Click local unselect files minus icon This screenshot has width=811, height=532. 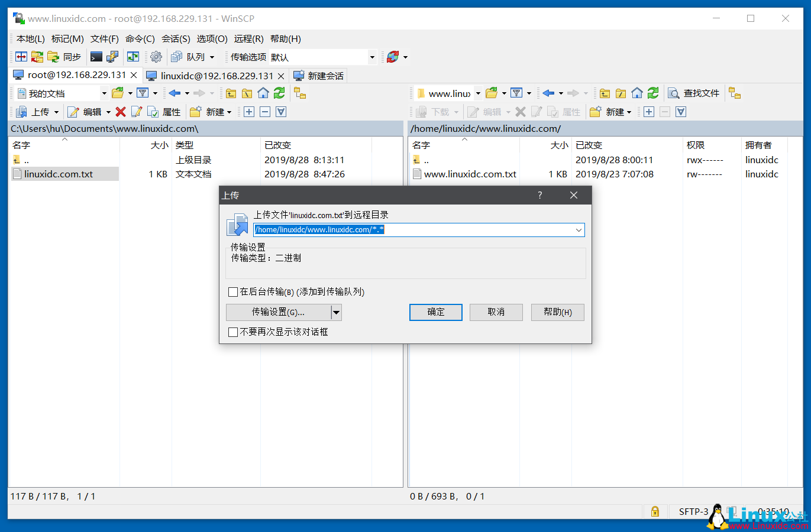(x=265, y=112)
